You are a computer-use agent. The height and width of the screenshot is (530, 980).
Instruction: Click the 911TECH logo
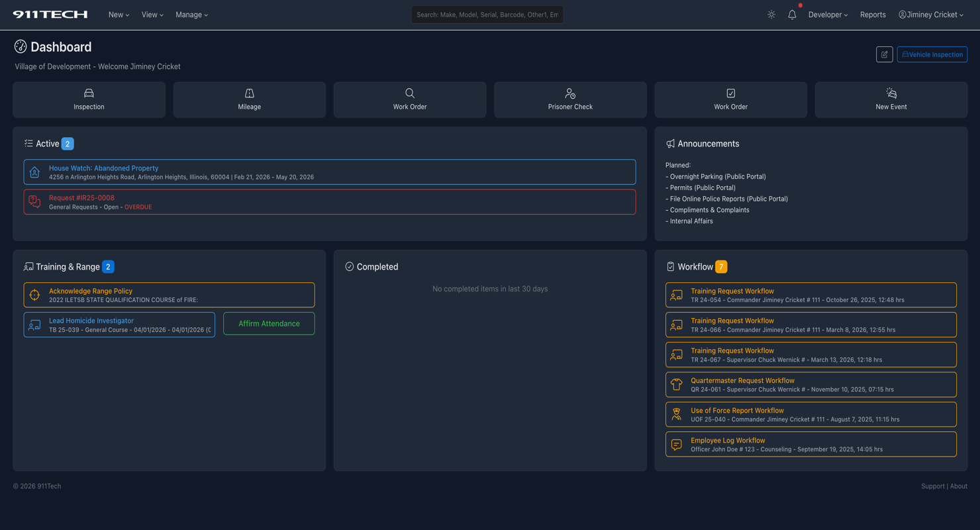pos(50,15)
